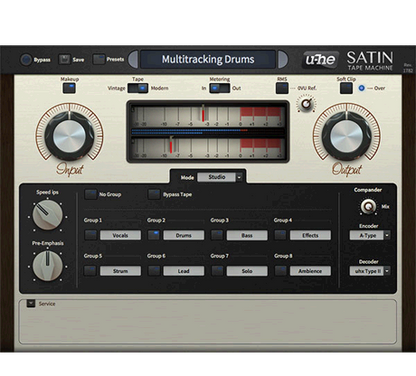Click the Over indicator LED
The height and width of the screenshot is (376, 416).
[361, 88]
